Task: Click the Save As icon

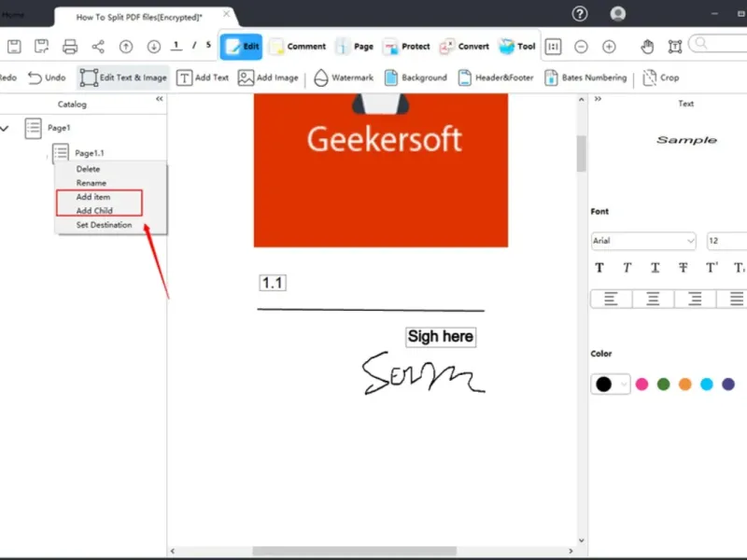Action: 42,46
